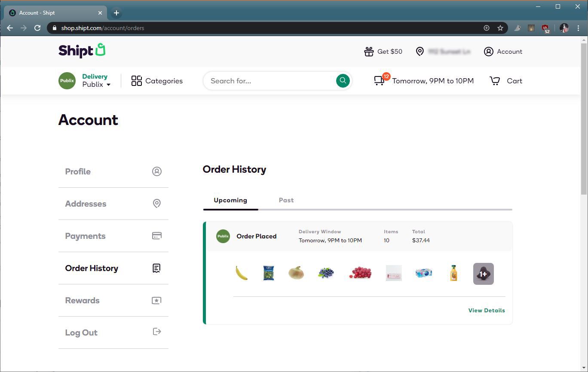Open Tomorrow, 9PM to 10PM delivery window
This screenshot has width=588, height=372.
point(433,81)
